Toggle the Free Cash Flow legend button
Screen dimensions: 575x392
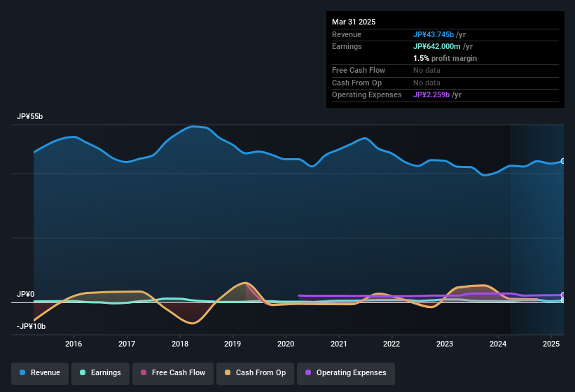[173, 373]
